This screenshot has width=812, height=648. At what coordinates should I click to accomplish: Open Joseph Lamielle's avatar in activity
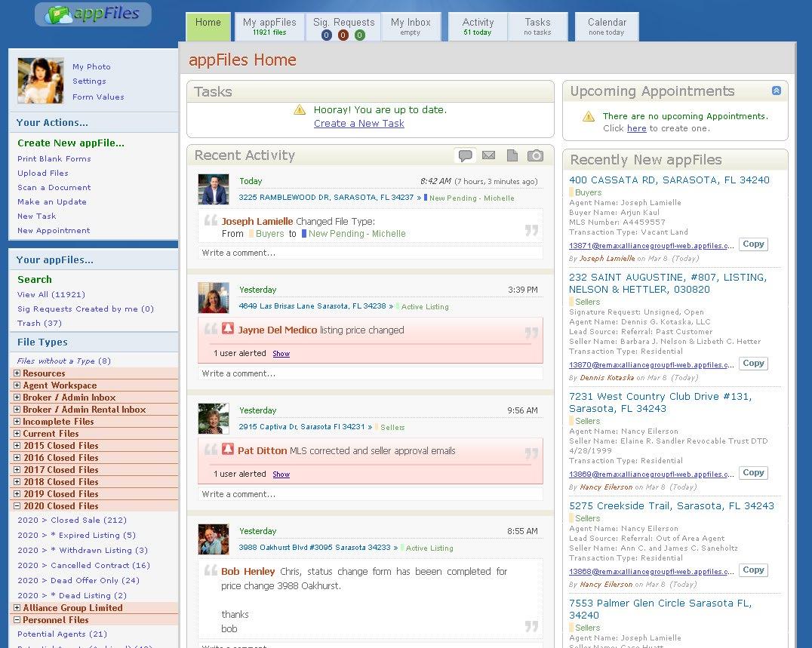pyautogui.click(x=214, y=189)
